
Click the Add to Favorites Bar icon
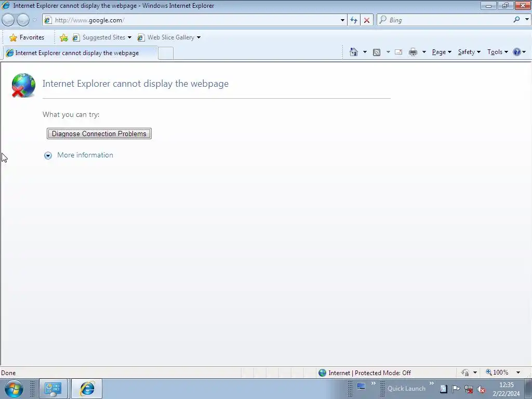click(x=63, y=37)
